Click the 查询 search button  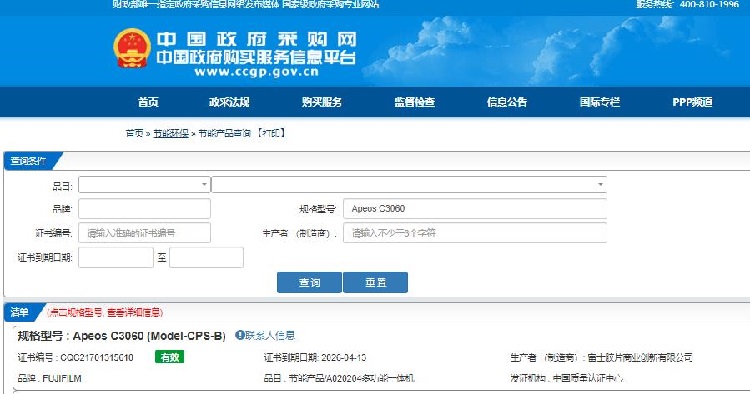click(x=309, y=282)
